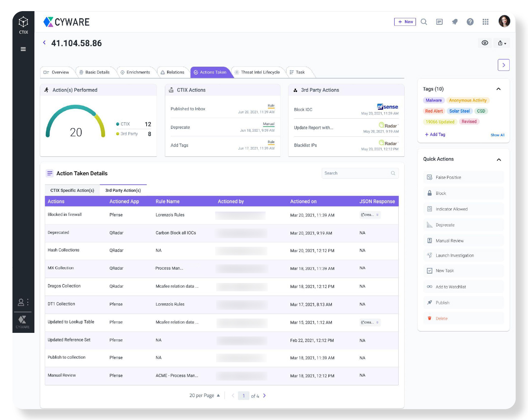The image size is (528, 420).
Task: Choose Add to Watchlist quick action
Action: pos(463,287)
